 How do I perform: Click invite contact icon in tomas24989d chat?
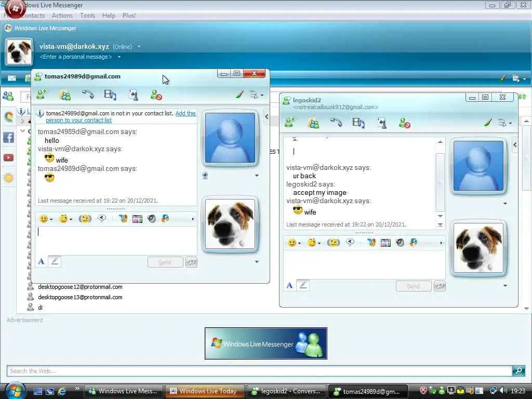(42, 94)
